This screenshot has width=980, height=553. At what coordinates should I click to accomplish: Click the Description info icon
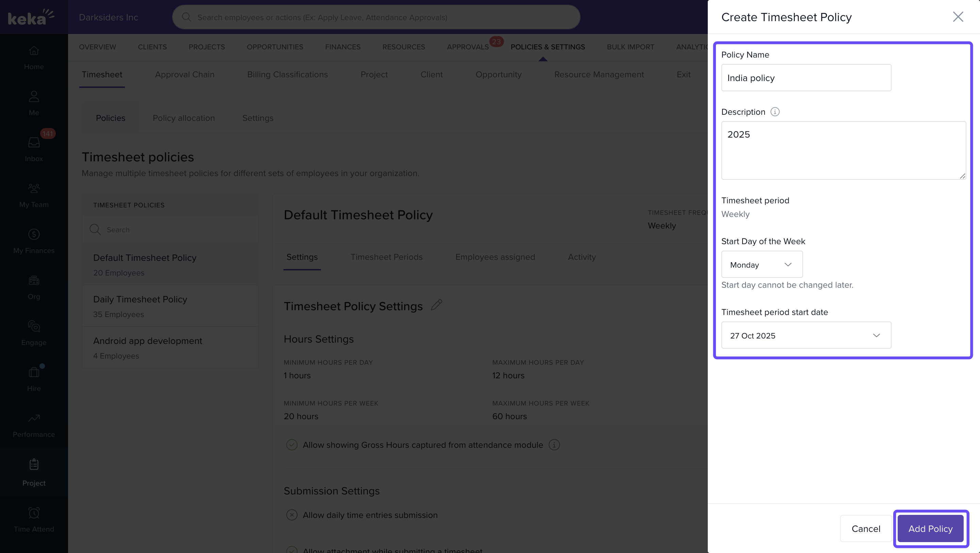point(774,111)
